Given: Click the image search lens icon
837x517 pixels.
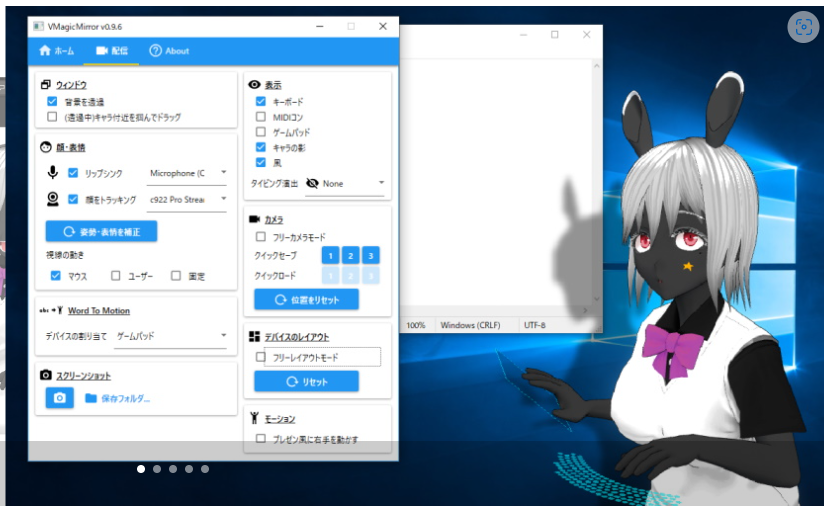Looking at the screenshot, I should tap(801, 27).
